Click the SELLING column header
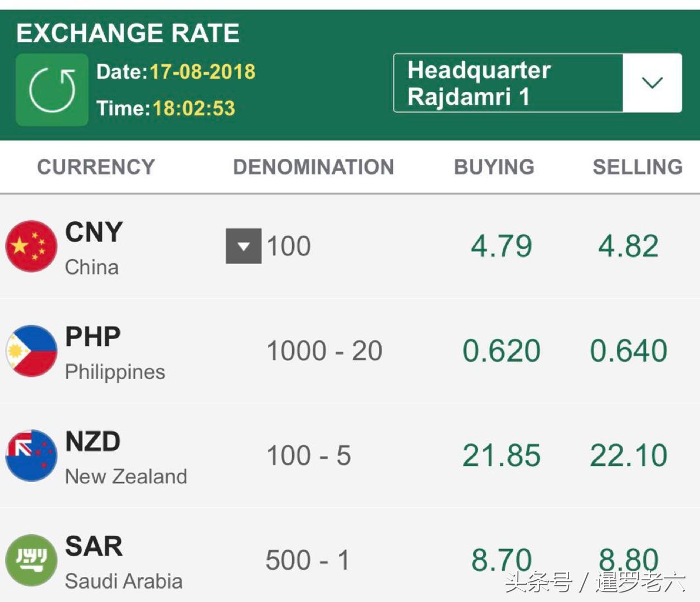The image size is (700, 602). click(638, 167)
